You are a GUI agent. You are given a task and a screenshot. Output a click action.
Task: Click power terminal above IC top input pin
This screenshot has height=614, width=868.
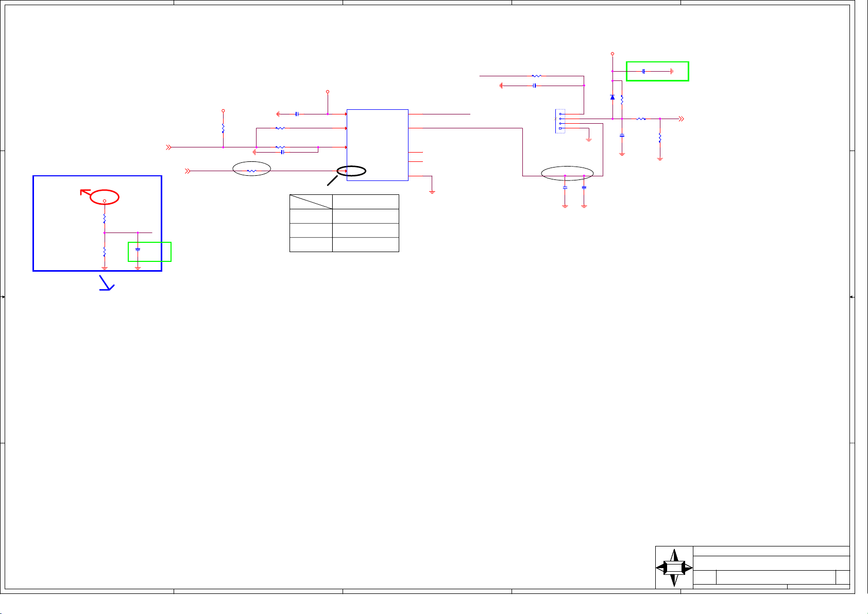coord(328,92)
